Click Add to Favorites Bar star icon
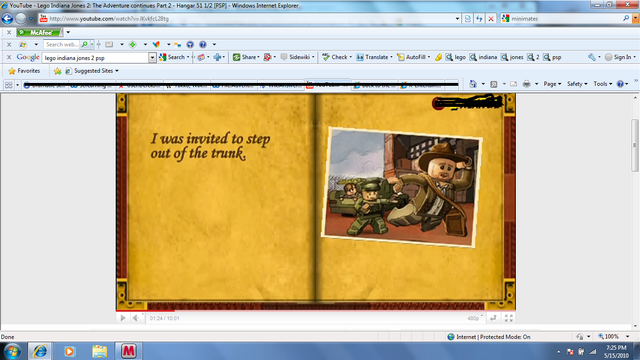The image size is (640, 360). pyautogui.click(x=58, y=71)
